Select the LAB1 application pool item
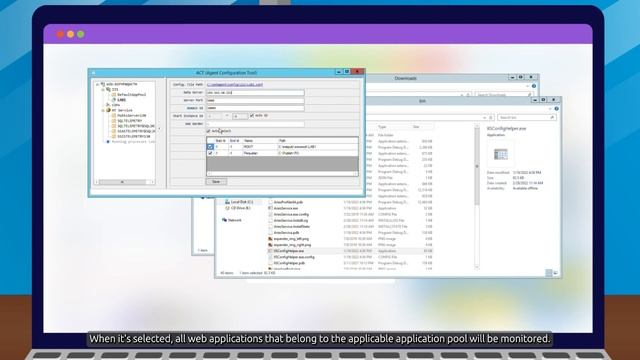Viewport: 640px width, 360px height. point(122,100)
